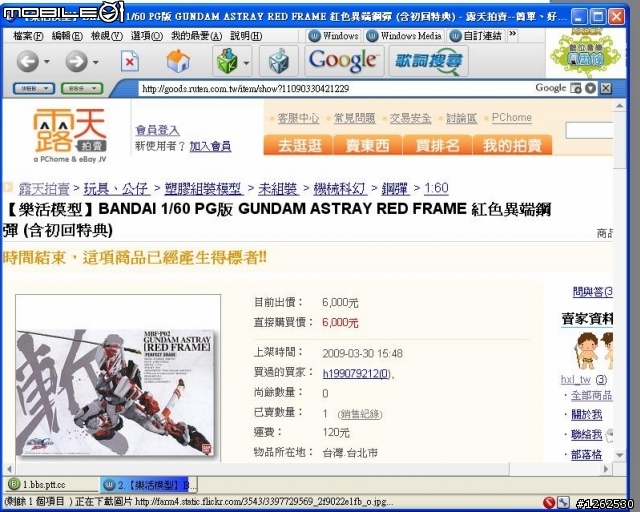This screenshot has width=640, height=512.
Task: Select the 去逛逛 orange tab
Action: coord(299,145)
